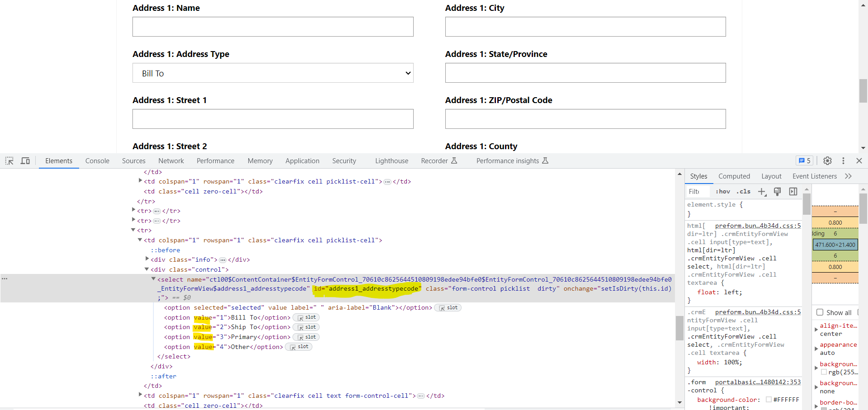This screenshot has width=868, height=410.
Task: Expand the align-items computed property
Action: [x=816, y=330]
